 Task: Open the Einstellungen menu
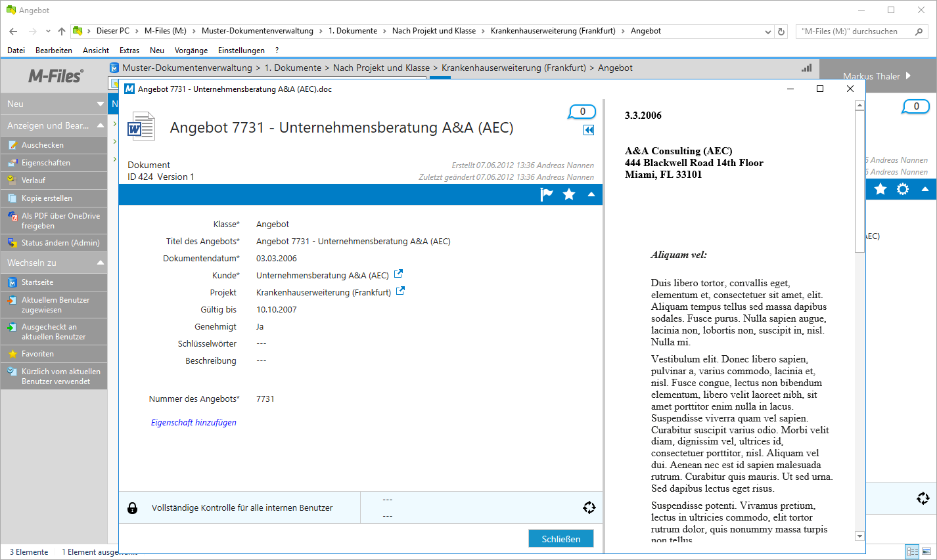pos(241,51)
